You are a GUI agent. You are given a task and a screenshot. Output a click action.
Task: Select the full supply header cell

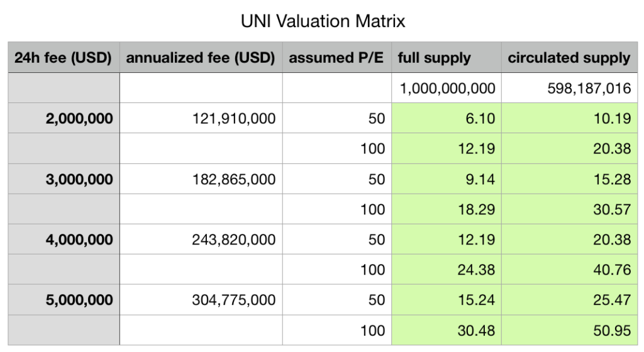[x=447, y=57]
